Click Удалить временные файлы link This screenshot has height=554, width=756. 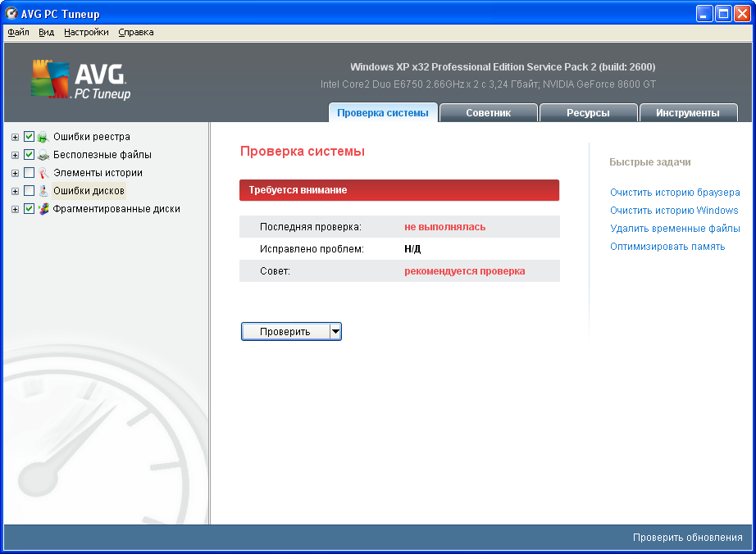(x=675, y=229)
